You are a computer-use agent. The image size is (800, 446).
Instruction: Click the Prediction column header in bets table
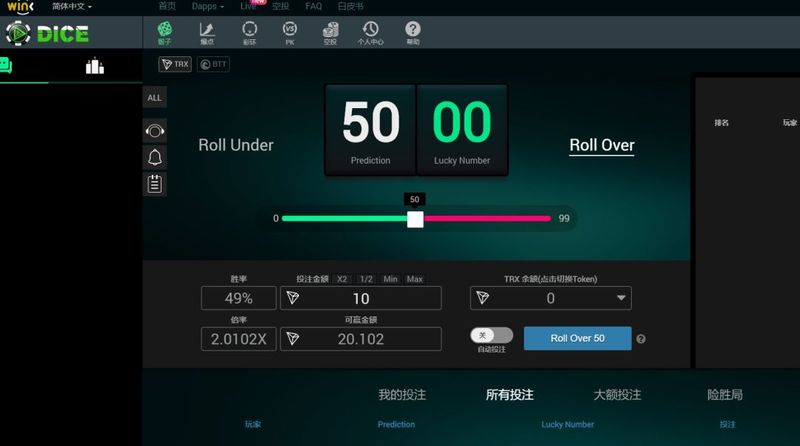click(396, 424)
